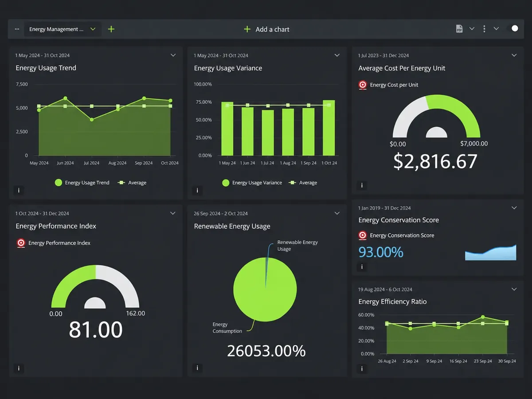Click the 1 May 24 variance bar

point(227,129)
